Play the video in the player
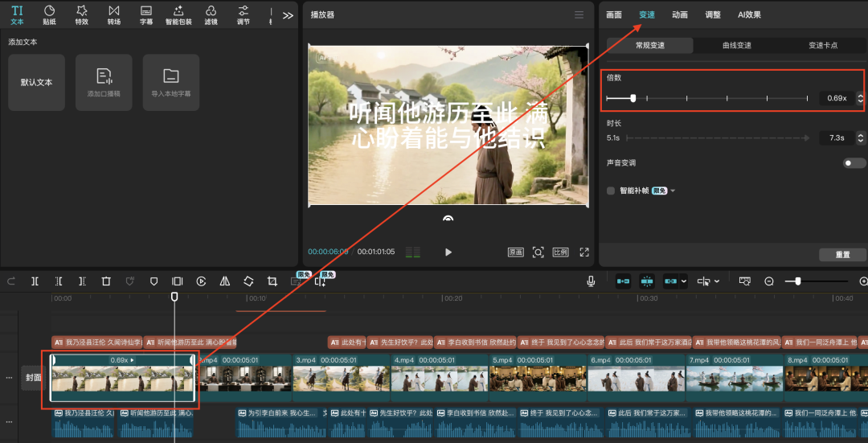Viewport: 868px width, 443px height. click(448, 252)
